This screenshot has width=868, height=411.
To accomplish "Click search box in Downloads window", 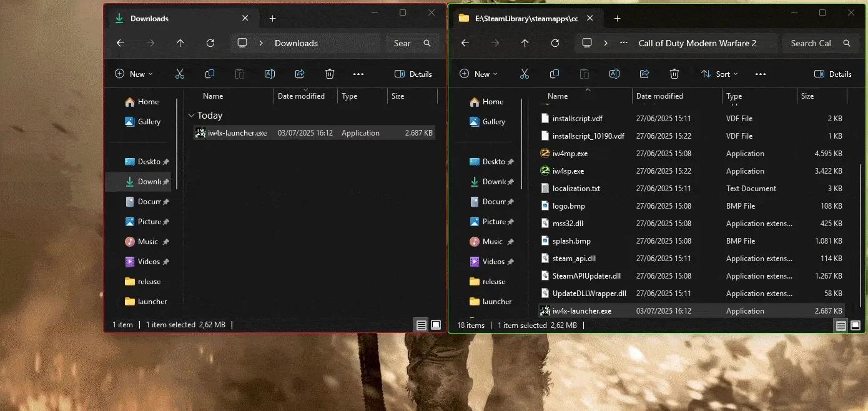I will click(413, 43).
